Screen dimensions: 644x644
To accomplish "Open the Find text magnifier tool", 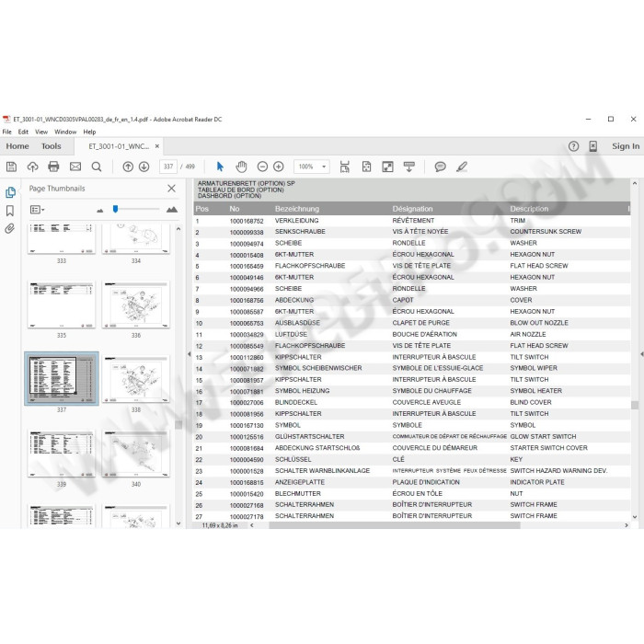I will click(x=96, y=167).
